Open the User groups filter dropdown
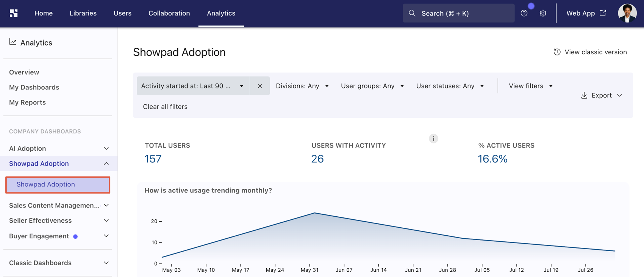 click(x=372, y=86)
